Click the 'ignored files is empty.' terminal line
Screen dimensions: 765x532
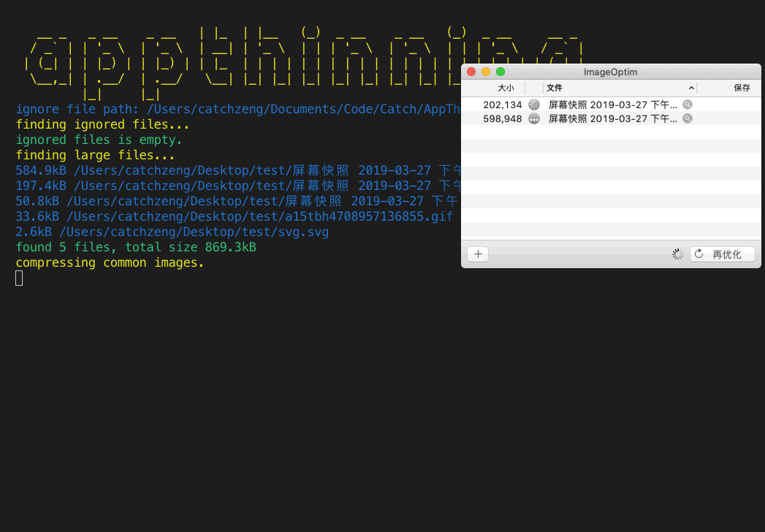99,140
